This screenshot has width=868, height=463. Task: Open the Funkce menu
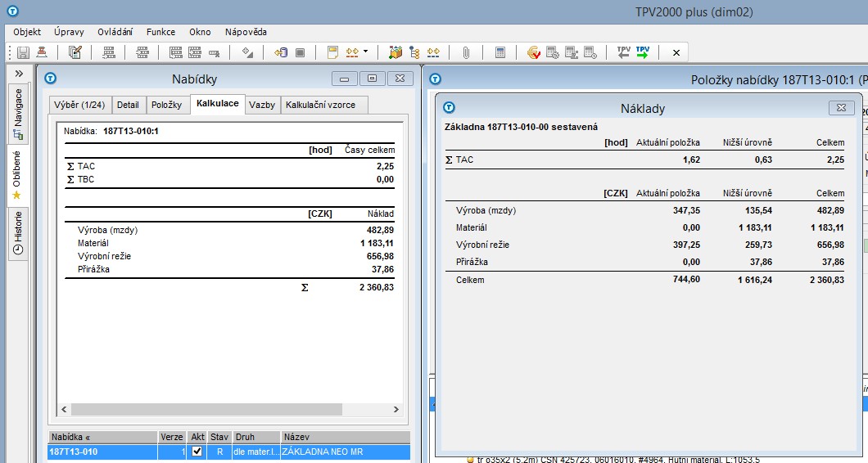point(161,32)
